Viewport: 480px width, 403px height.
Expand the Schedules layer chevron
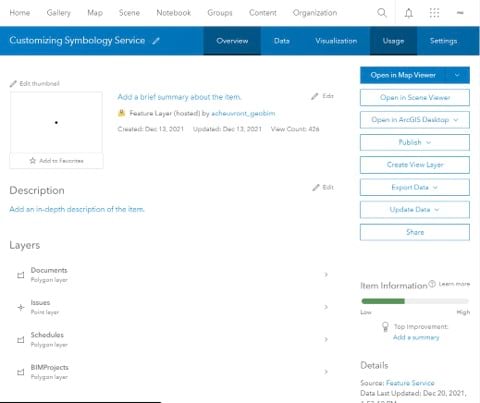pos(326,339)
